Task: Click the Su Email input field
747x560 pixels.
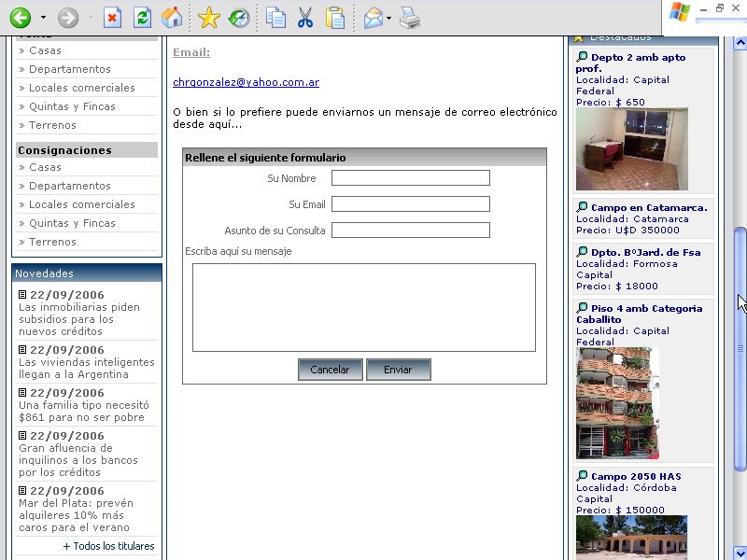Action: tap(411, 204)
